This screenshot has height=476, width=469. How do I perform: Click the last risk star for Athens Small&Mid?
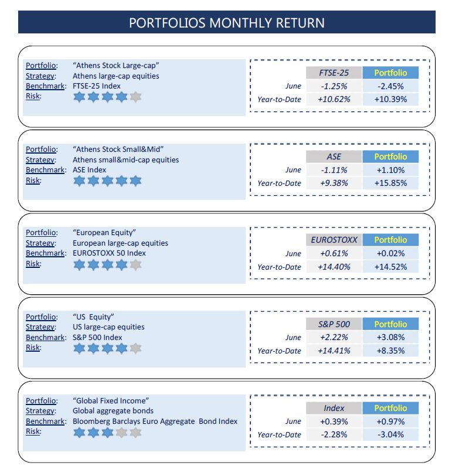(135, 181)
